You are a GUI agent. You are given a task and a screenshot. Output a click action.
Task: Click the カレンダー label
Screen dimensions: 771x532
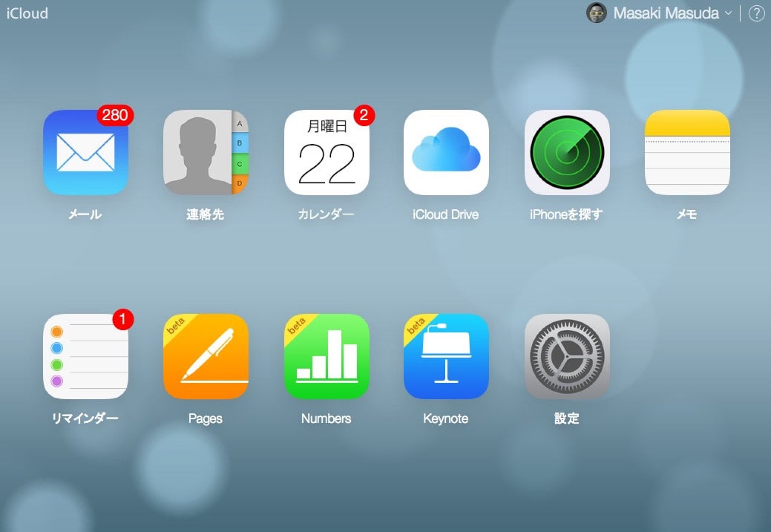coord(326,214)
